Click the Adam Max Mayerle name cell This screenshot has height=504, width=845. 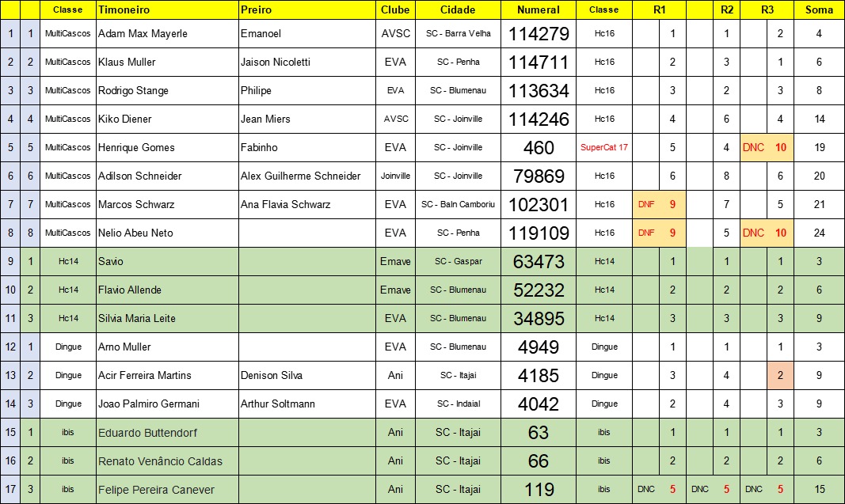point(166,34)
